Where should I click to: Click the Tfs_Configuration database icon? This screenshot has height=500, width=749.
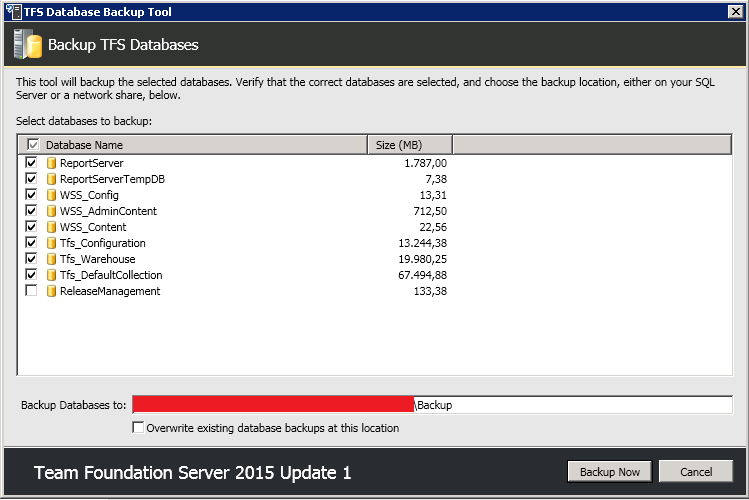pyautogui.click(x=52, y=243)
